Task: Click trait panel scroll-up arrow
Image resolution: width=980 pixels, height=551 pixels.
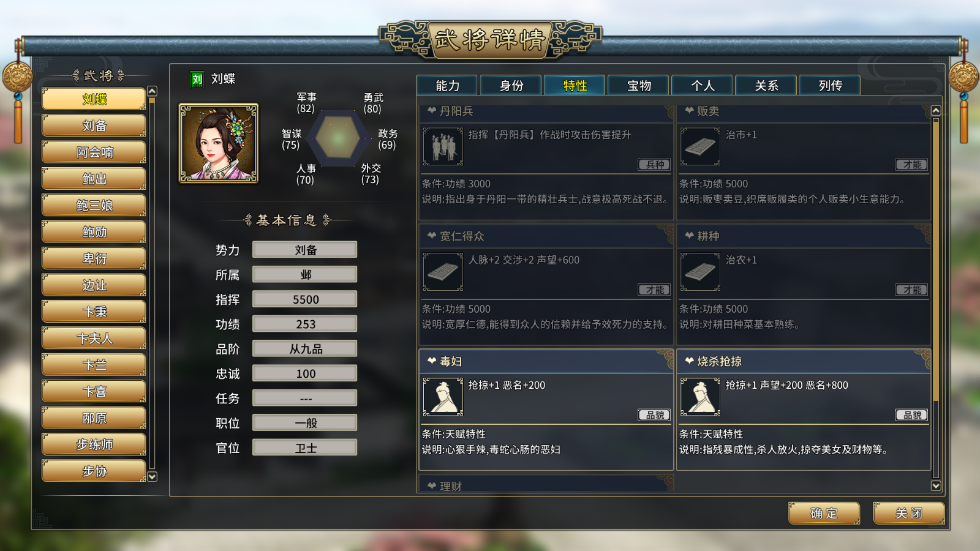Action: (x=935, y=110)
